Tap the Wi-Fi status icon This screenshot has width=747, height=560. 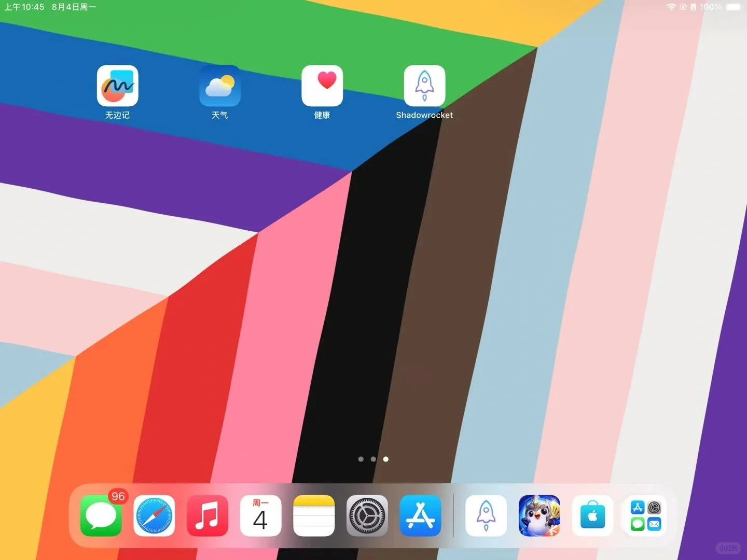coord(671,7)
